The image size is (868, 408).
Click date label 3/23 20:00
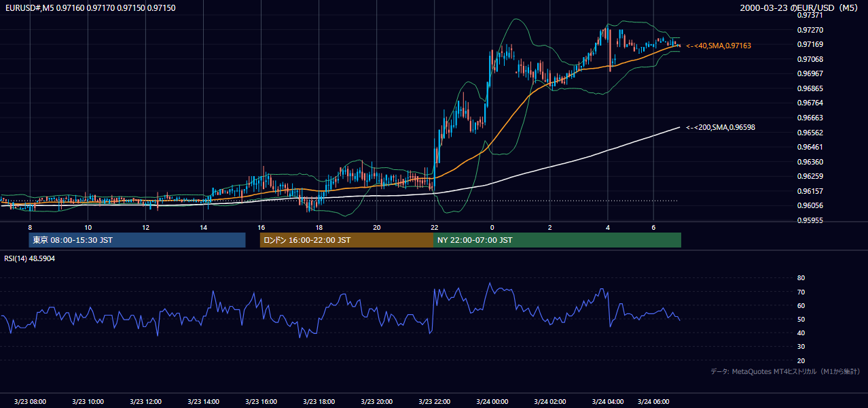point(377,402)
